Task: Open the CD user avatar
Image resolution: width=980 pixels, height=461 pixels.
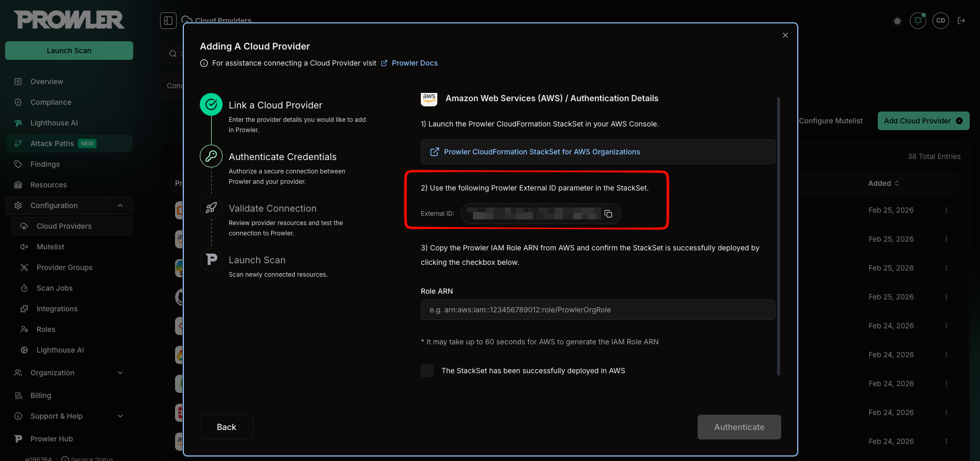Action: pos(940,21)
